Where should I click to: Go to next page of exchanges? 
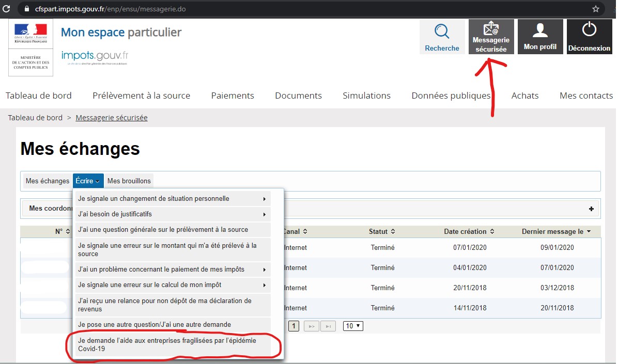click(x=312, y=326)
